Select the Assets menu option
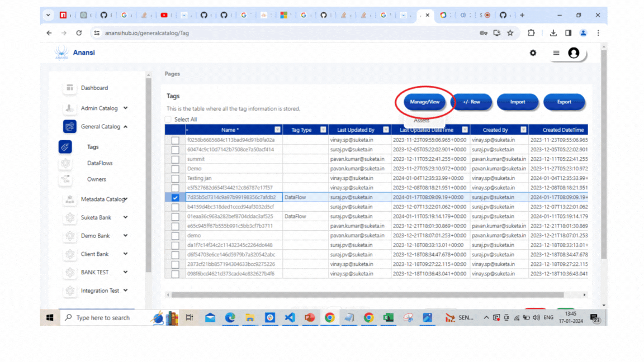Screen dimensions: 644x362 (x=422, y=120)
